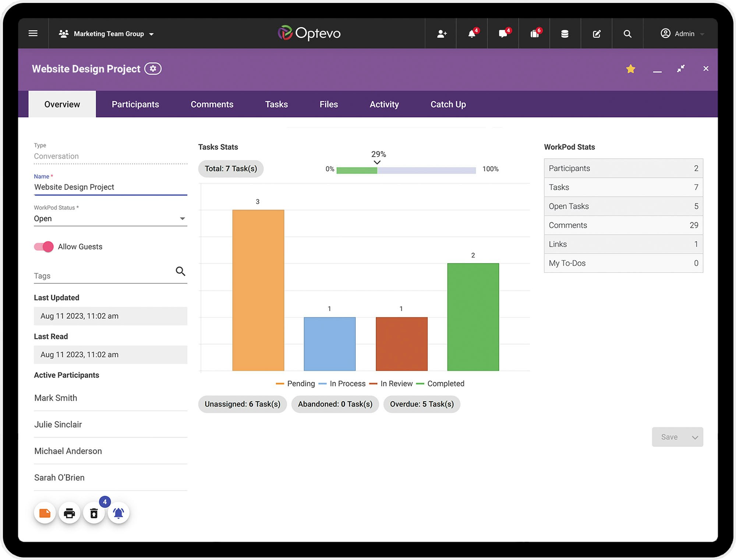This screenshot has width=736, height=560.
Task: Open the Catch Up tab
Action: point(448,104)
